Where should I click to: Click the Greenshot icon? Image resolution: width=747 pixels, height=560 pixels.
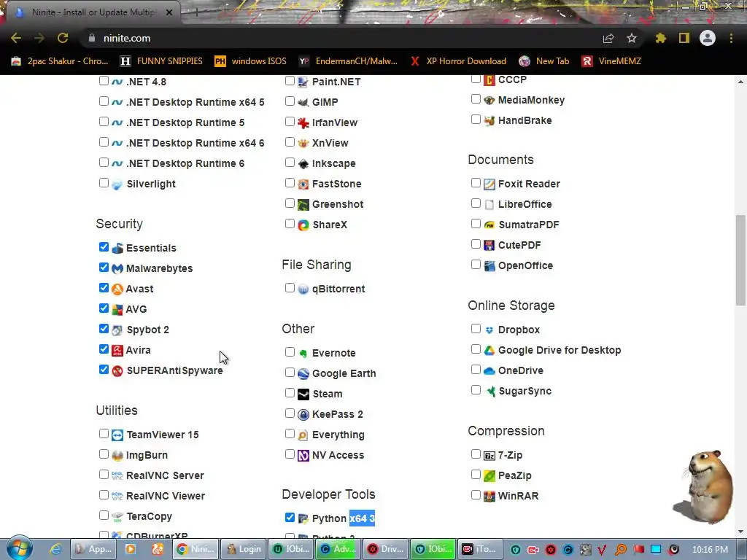[303, 205]
